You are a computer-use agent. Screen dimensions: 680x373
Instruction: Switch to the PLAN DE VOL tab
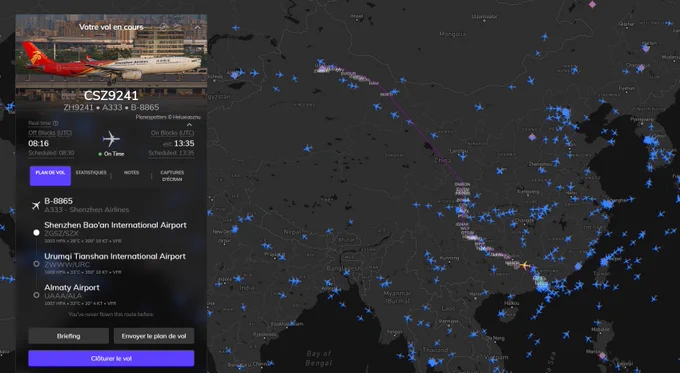point(50,176)
